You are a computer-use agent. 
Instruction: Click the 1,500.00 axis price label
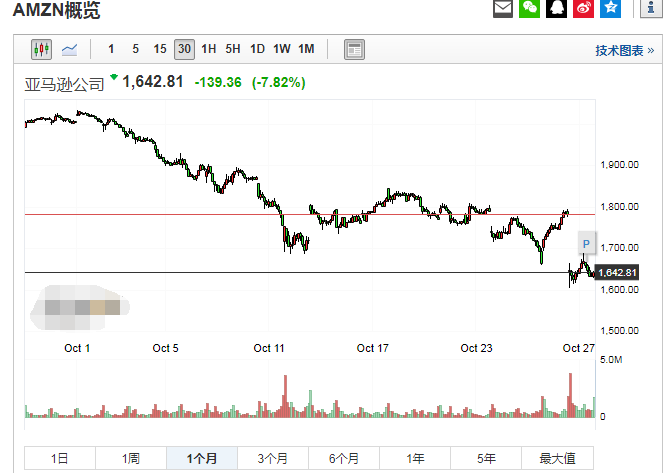click(x=619, y=331)
